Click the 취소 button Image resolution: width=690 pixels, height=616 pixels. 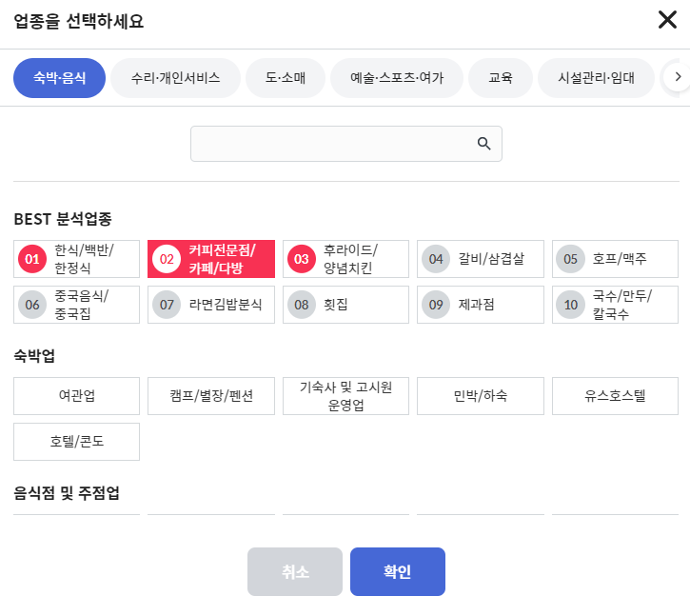(295, 571)
